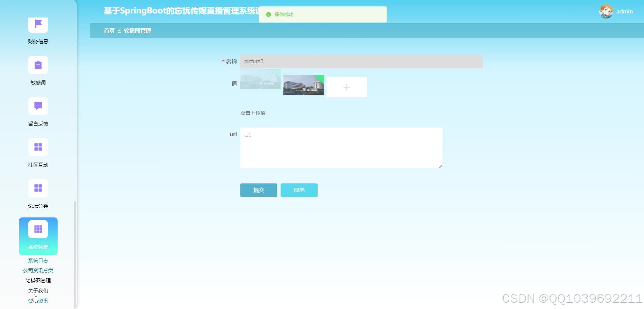Viewport: 644px width, 309px height.
Task: Select the 系统管理 module icon
Action: click(38, 229)
